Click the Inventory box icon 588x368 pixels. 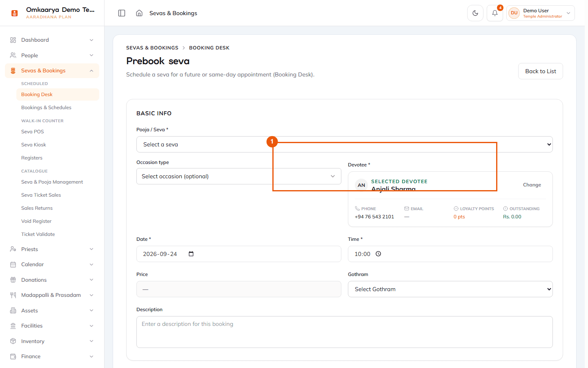pyautogui.click(x=13, y=341)
